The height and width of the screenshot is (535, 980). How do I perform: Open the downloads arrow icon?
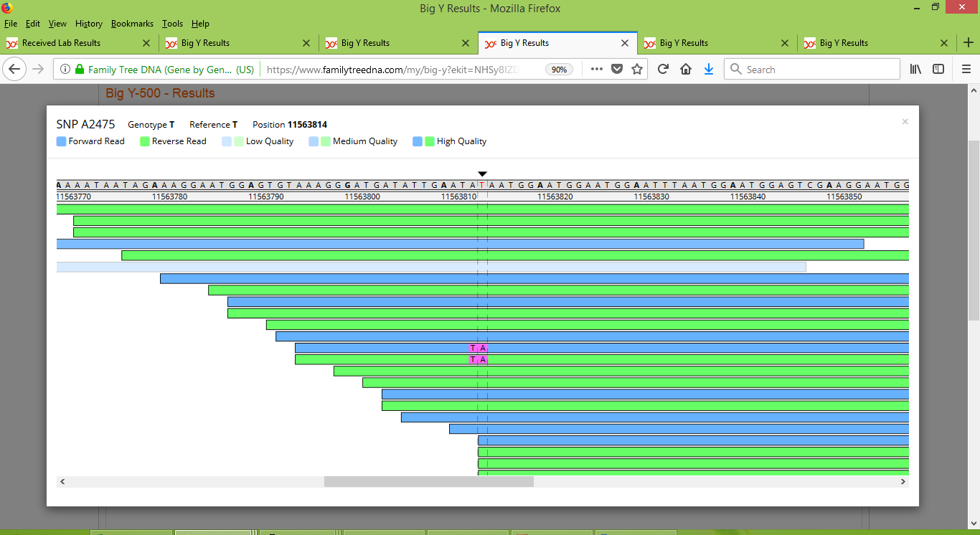click(x=709, y=70)
